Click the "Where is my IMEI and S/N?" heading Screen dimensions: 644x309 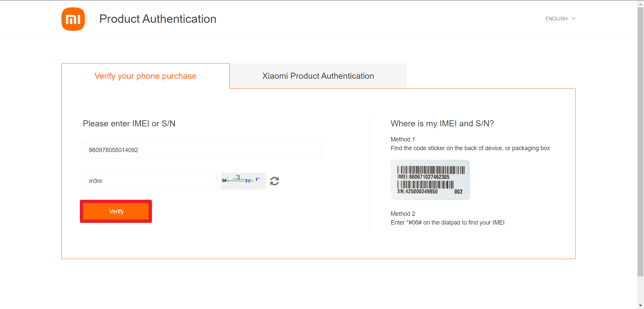pos(442,124)
